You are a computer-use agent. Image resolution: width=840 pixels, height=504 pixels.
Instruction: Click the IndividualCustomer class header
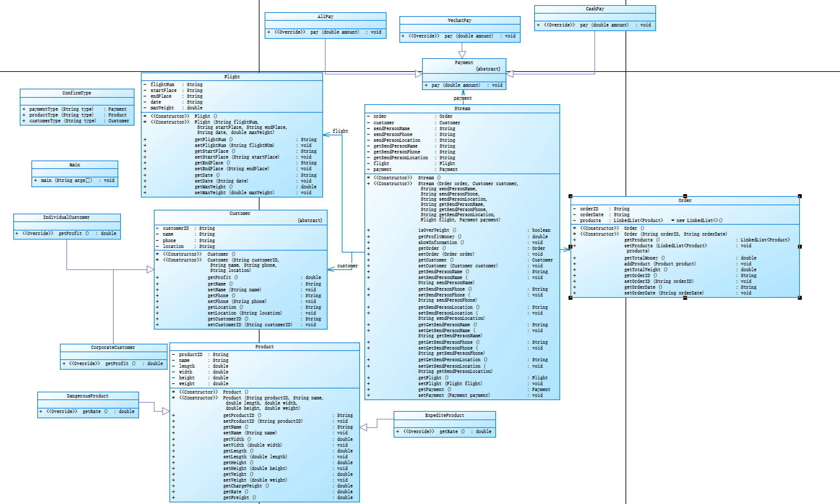click(x=66, y=217)
